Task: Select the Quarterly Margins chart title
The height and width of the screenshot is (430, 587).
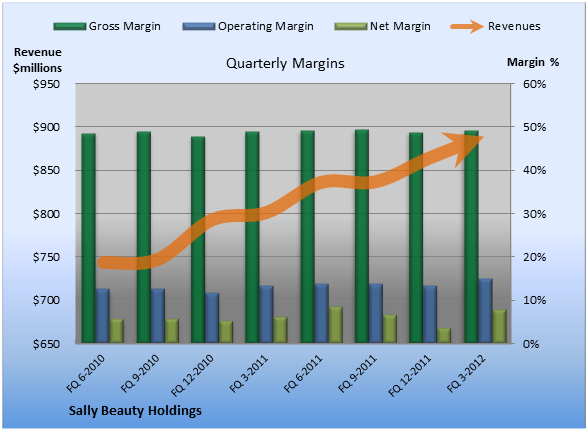Action: point(285,63)
